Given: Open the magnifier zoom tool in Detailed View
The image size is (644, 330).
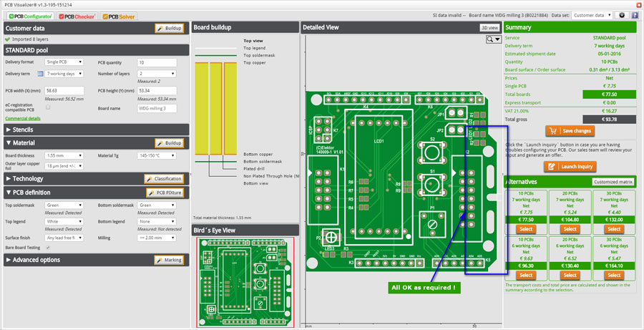Looking at the screenshot, I should (493, 39).
